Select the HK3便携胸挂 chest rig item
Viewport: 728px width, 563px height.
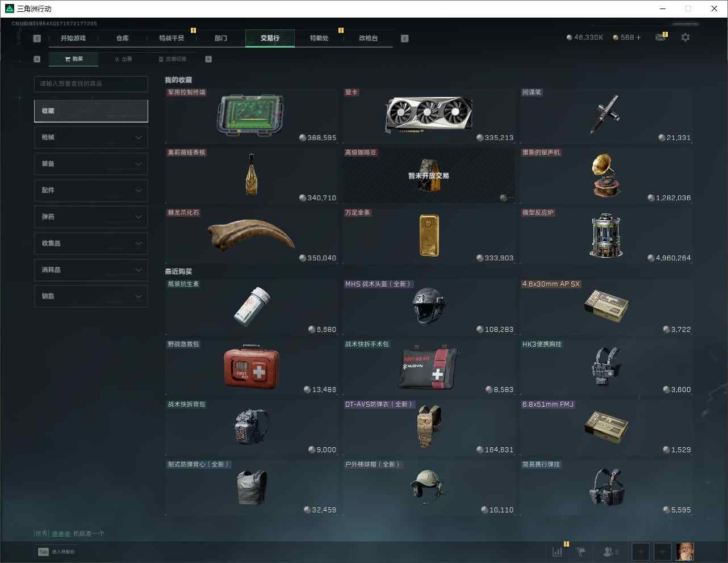[x=606, y=368]
